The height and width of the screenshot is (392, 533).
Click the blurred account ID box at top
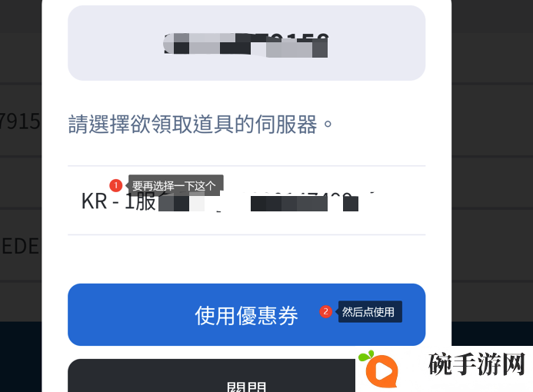click(x=246, y=43)
